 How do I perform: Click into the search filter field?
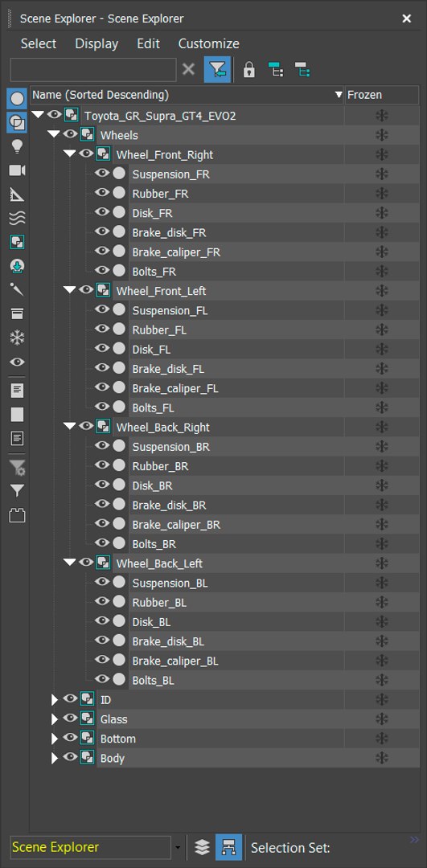pos(93,70)
